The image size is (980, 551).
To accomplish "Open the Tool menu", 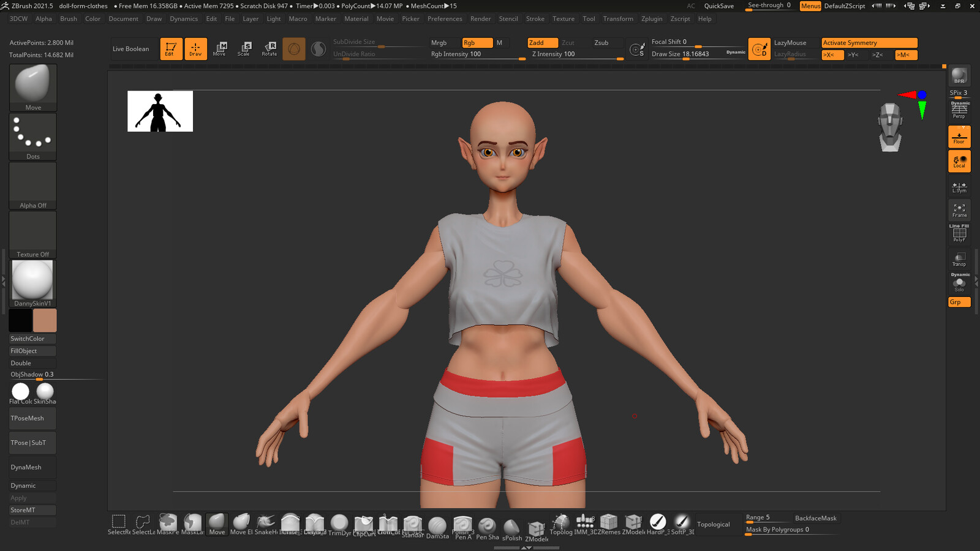I will (589, 19).
